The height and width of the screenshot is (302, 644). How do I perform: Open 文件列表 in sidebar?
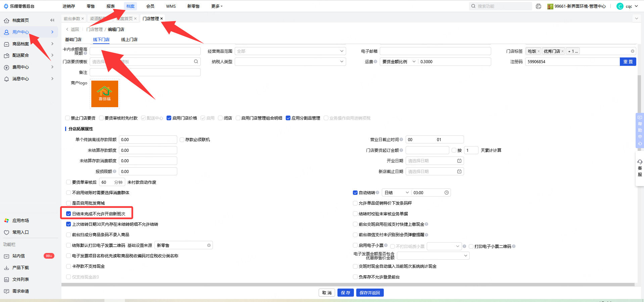pyautogui.click(x=20, y=279)
